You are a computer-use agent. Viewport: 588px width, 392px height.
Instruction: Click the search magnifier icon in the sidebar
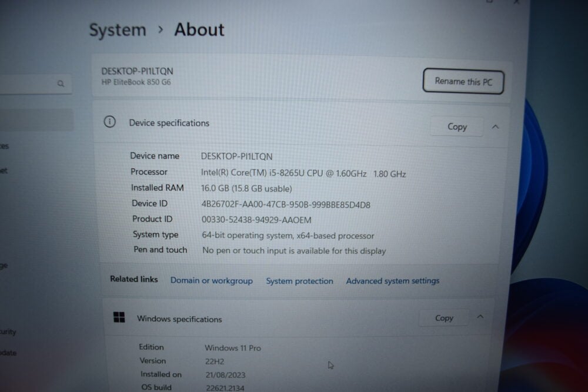tap(61, 83)
